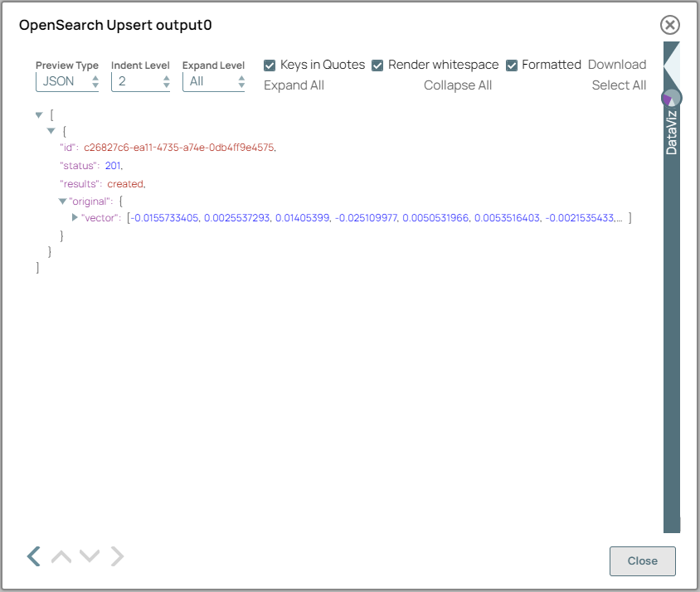
Task: Click the up navigation arrow
Action: coord(61,556)
